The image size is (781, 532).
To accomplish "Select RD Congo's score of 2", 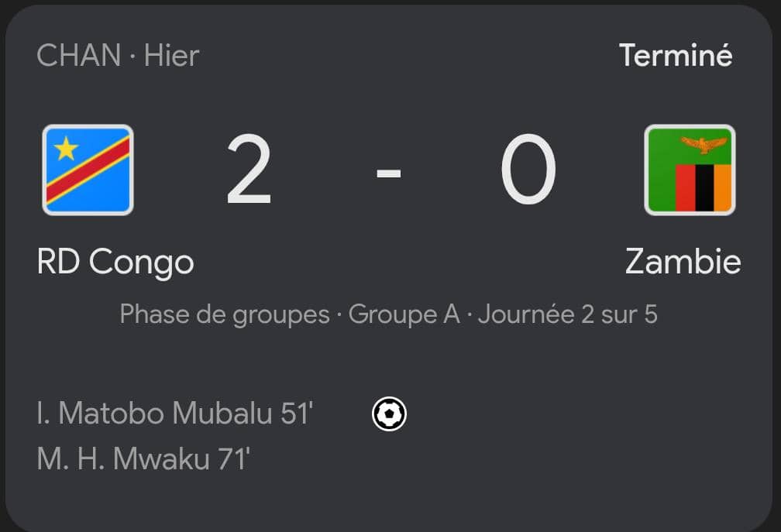I will tap(249, 171).
